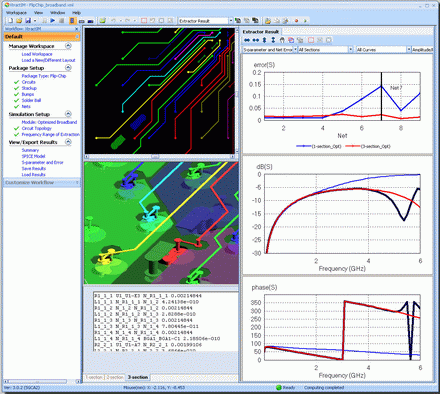Collapse the Simulation Setup section
This screenshot has width=440, height=394.
(68, 114)
